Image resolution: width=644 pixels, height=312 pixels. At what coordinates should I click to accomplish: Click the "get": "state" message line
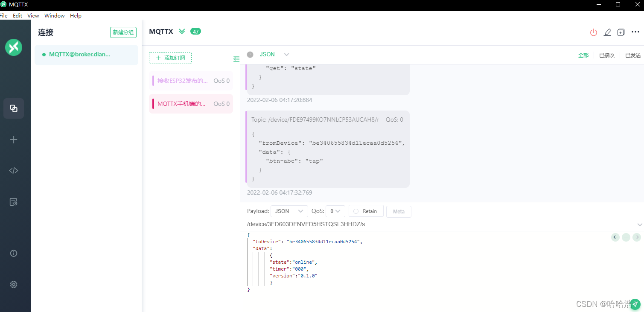291,68
